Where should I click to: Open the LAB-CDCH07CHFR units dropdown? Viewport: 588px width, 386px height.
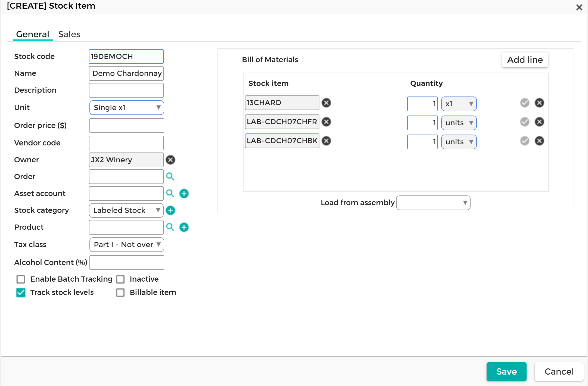coord(459,123)
